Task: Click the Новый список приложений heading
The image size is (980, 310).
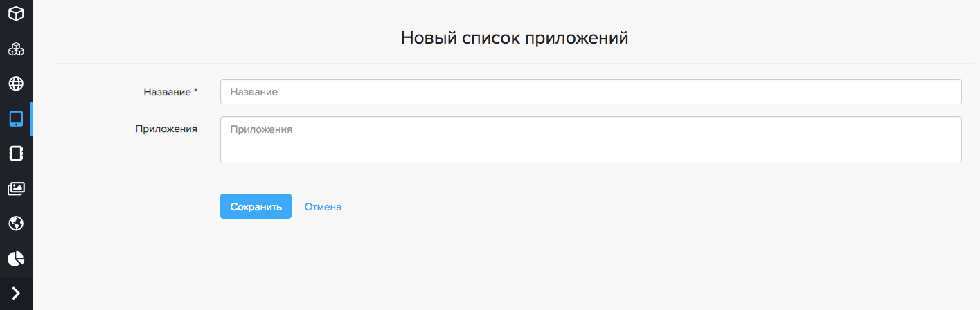Action: click(515, 38)
